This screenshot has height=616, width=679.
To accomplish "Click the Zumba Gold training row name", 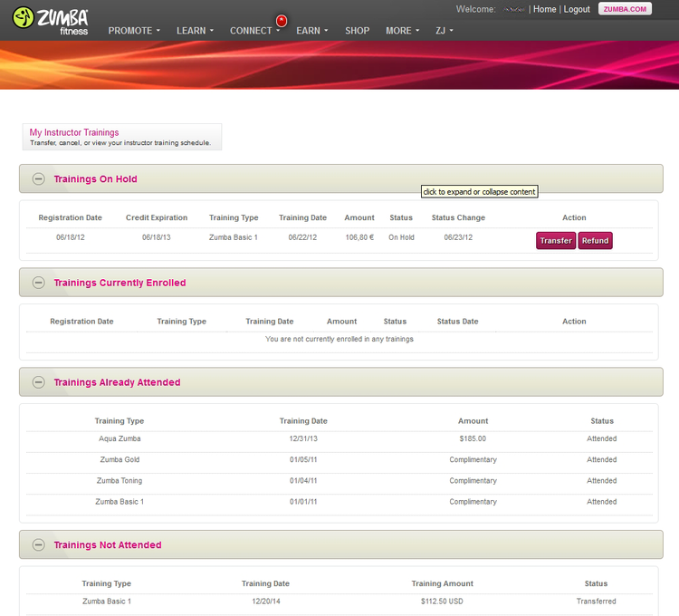I will pyautogui.click(x=120, y=459).
